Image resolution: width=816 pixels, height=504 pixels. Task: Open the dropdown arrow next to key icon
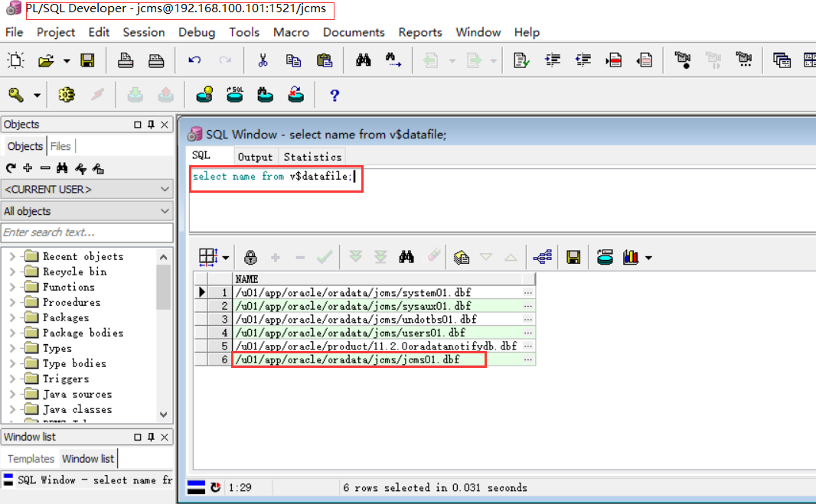coord(37,96)
